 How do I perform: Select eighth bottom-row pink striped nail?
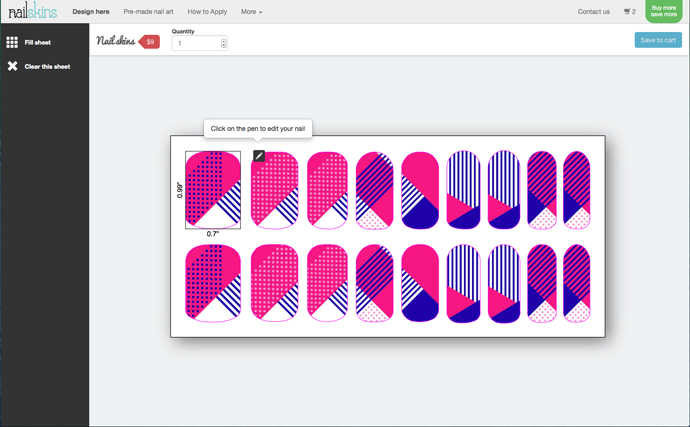click(542, 283)
